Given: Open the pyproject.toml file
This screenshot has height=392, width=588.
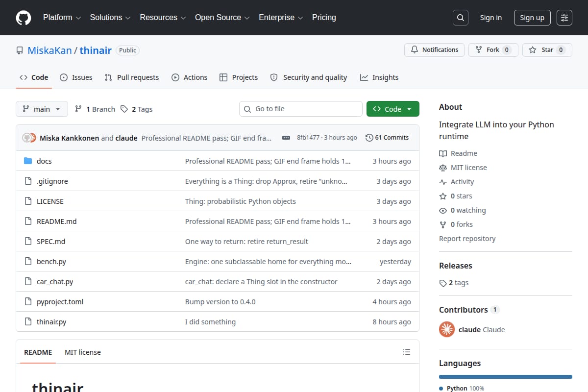Looking at the screenshot, I should pyautogui.click(x=60, y=302).
